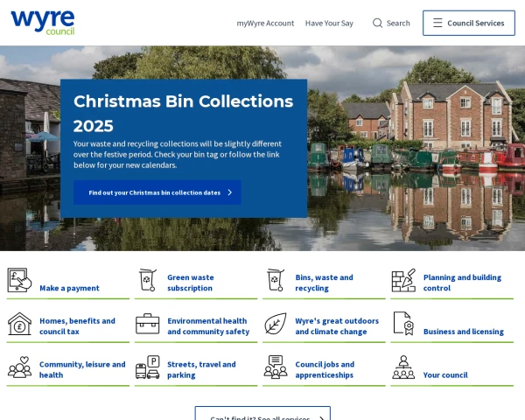Click the Green waste subscription bin icon
Image resolution: width=525 pixels, height=420 pixels.
(x=148, y=280)
